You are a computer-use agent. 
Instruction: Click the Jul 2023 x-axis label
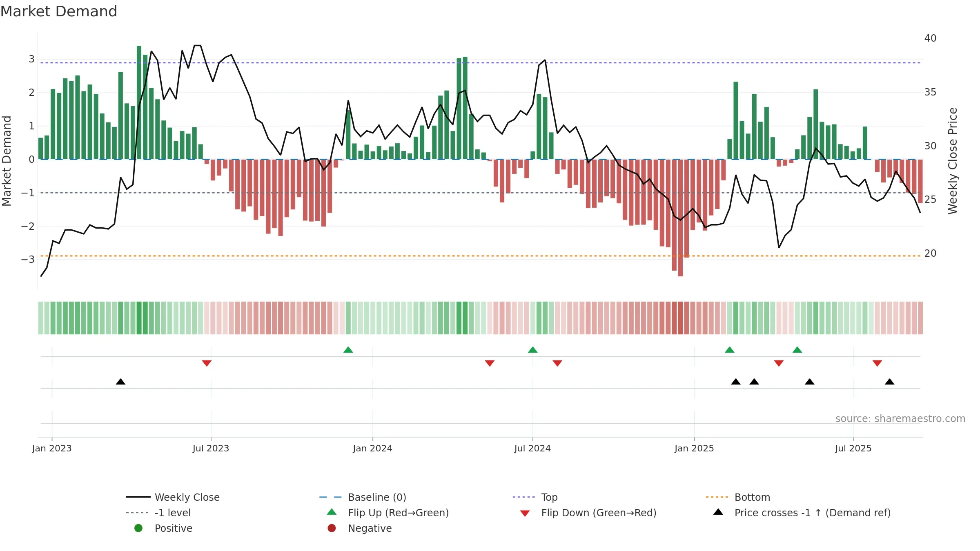(x=211, y=449)
